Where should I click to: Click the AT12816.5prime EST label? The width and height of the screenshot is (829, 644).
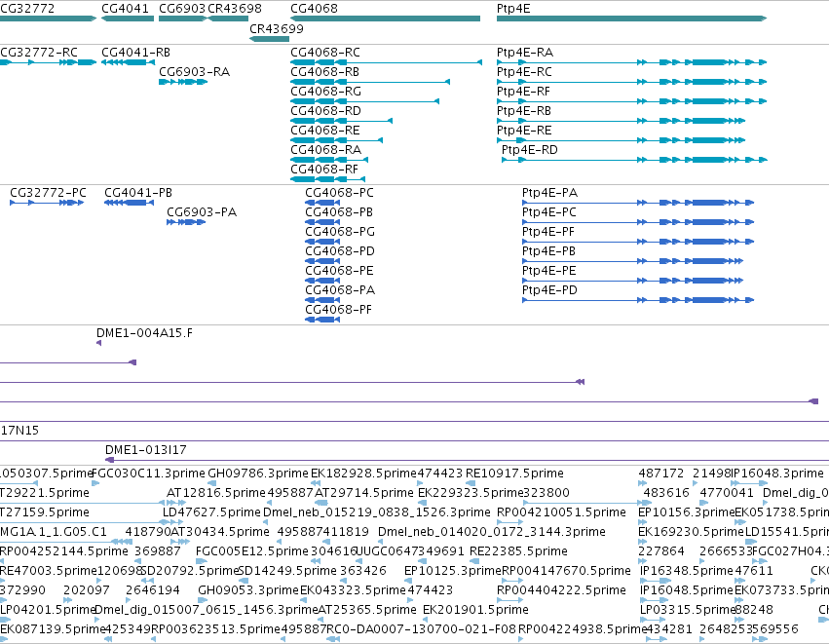[215, 493]
